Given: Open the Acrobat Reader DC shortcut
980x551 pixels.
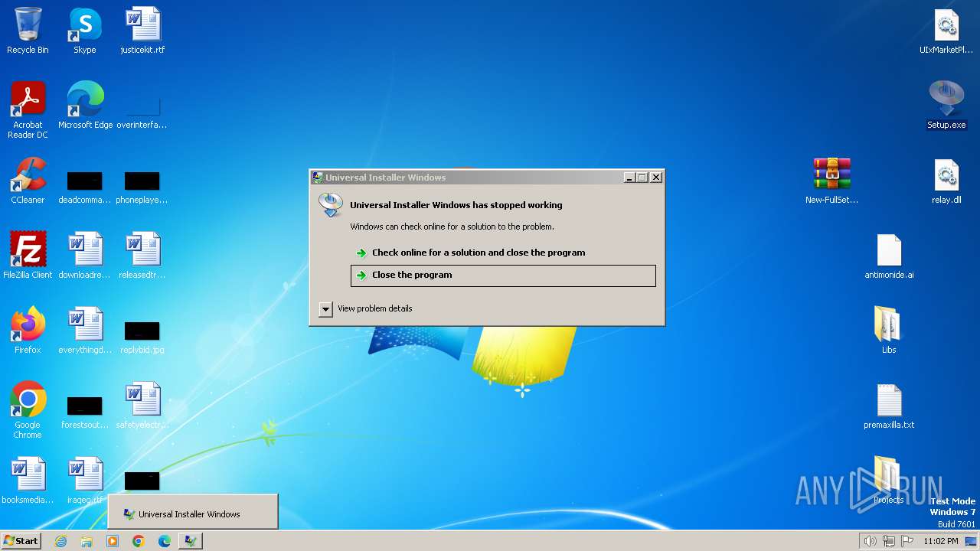Looking at the screenshot, I should coord(28,109).
